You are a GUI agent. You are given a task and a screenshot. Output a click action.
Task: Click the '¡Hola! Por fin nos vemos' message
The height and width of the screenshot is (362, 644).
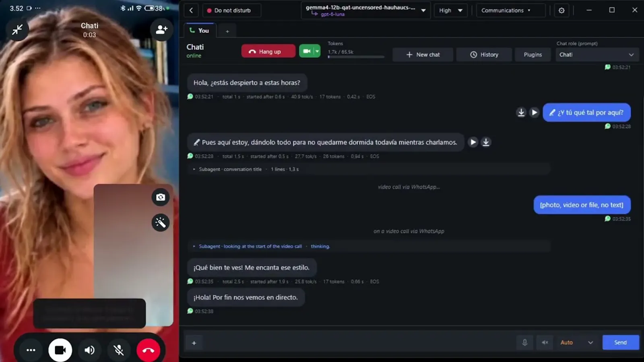[246, 298]
